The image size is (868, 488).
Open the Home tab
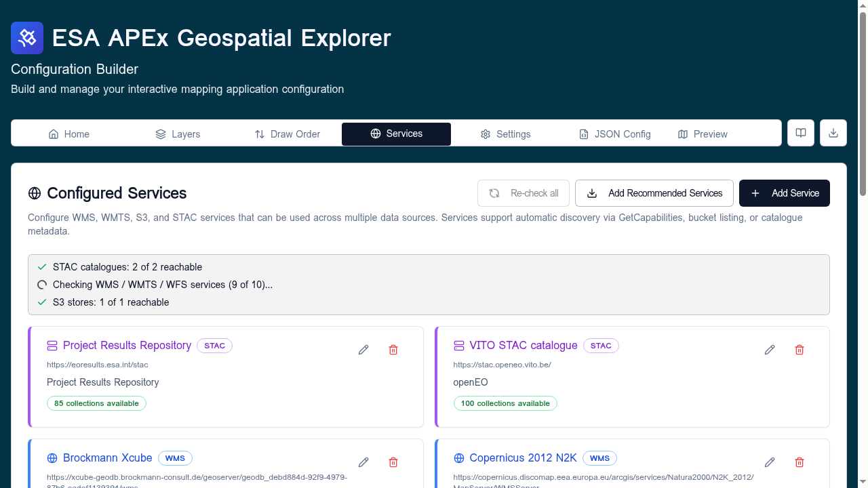pos(69,134)
